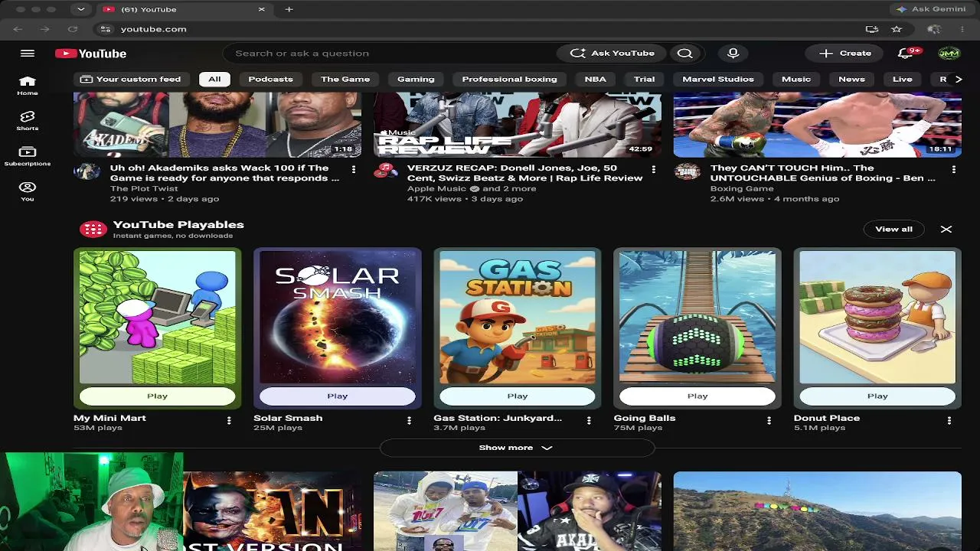Open the browser tab search dropdown
This screenshot has width=980, height=551.
point(80,9)
